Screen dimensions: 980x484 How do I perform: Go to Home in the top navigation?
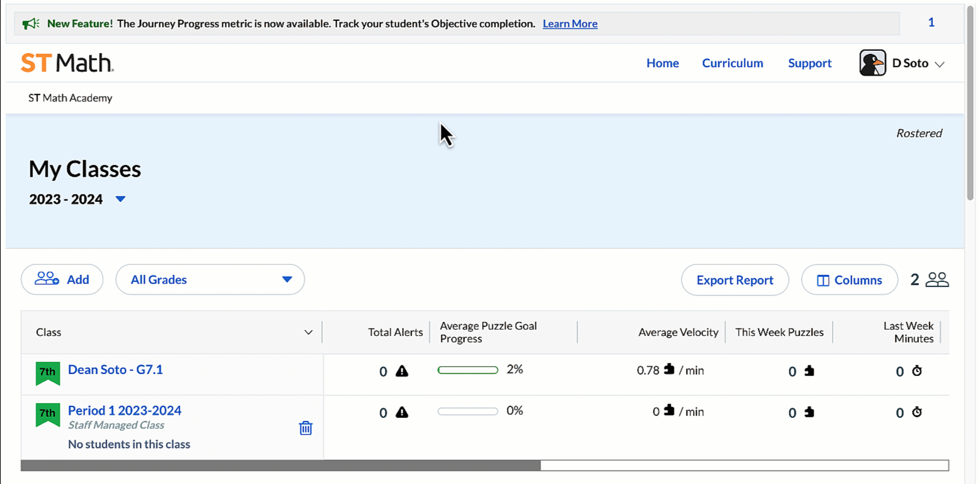[x=662, y=63]
